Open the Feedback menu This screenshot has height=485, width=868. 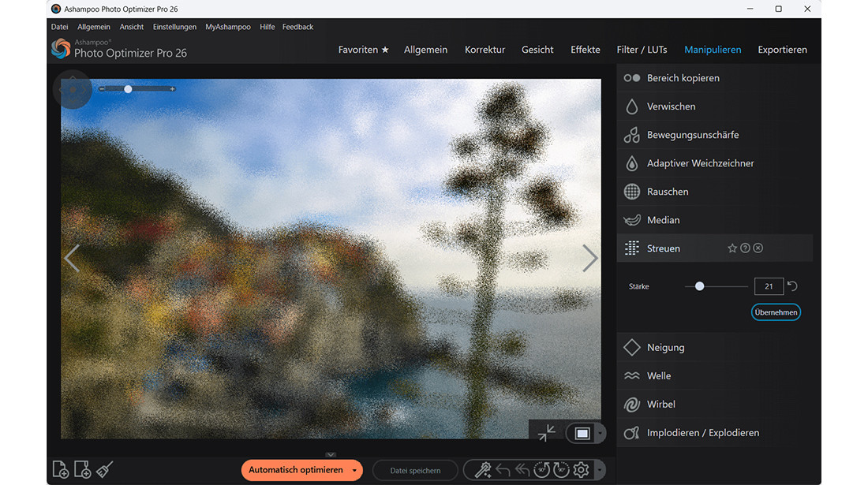click(297, 27)
